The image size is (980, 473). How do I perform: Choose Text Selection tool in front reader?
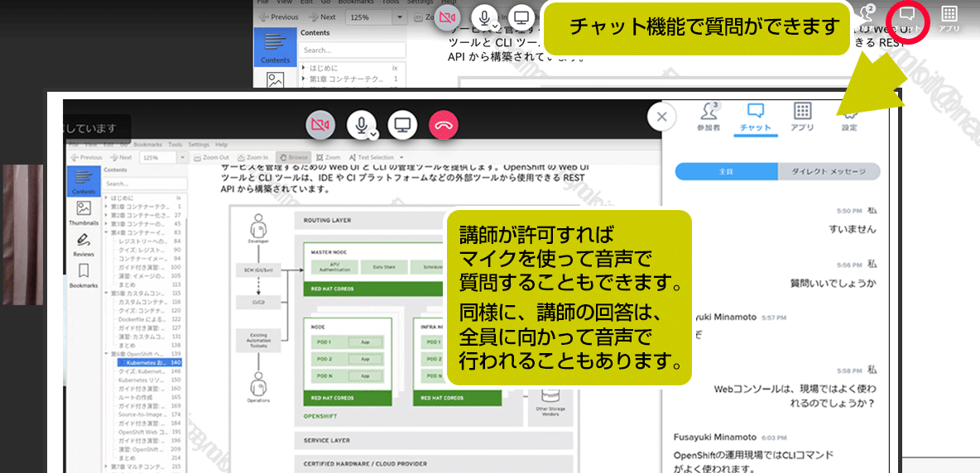click(372, 158)
